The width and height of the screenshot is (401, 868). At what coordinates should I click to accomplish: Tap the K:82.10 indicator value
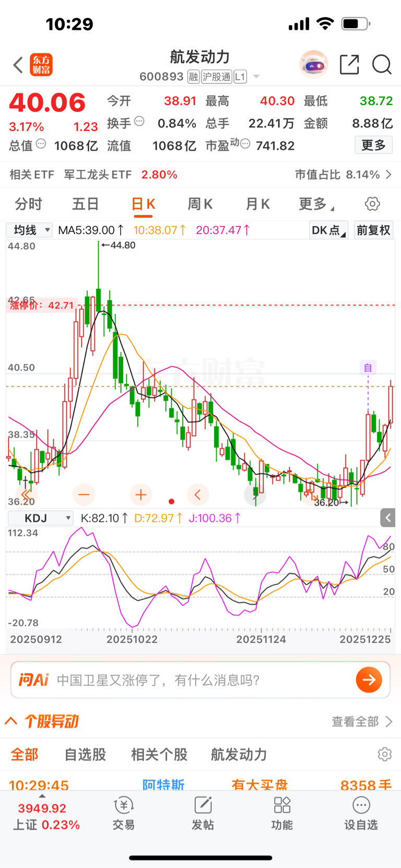point(104,518)
